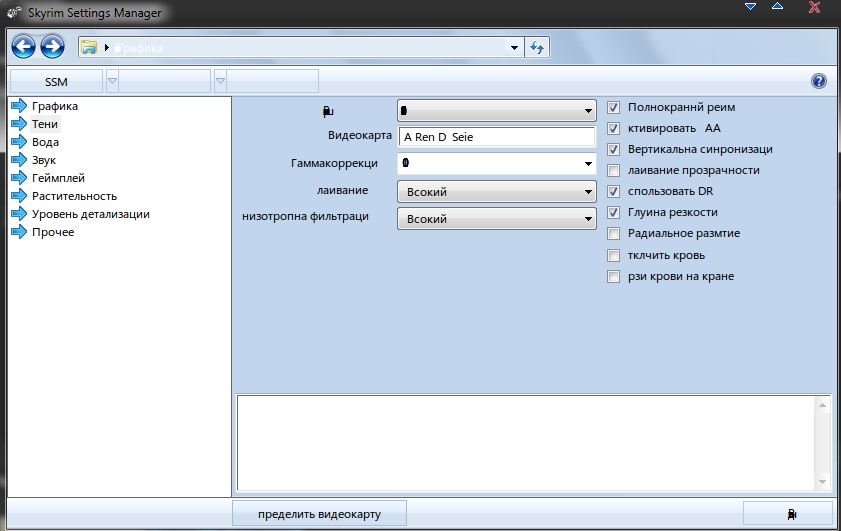Screen dimensions: 841x531
Task: Click the description box scroll up arrow
Action: (x=822, y=405)
